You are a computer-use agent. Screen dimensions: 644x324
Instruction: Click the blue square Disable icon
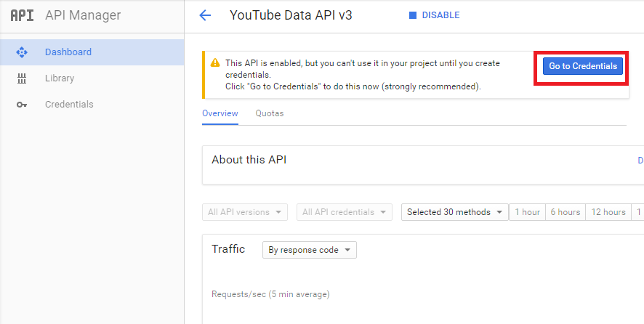pos(413,15)
